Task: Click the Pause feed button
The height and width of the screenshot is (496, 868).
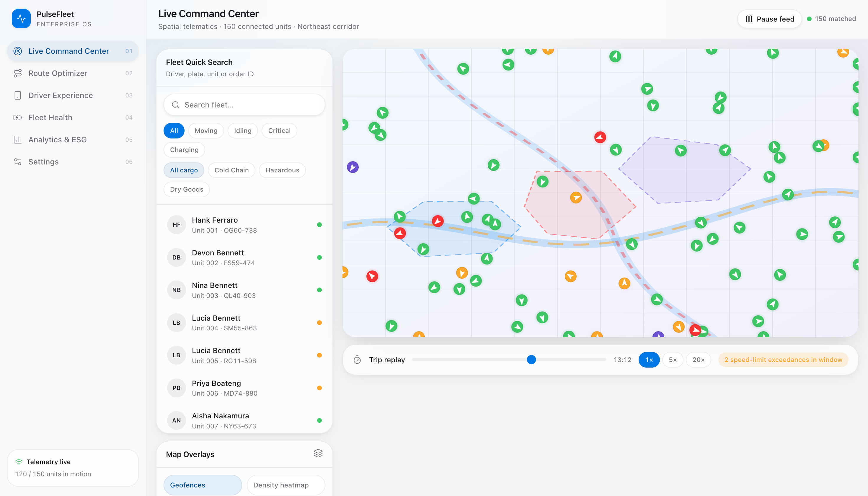Action: pos(770,19)
